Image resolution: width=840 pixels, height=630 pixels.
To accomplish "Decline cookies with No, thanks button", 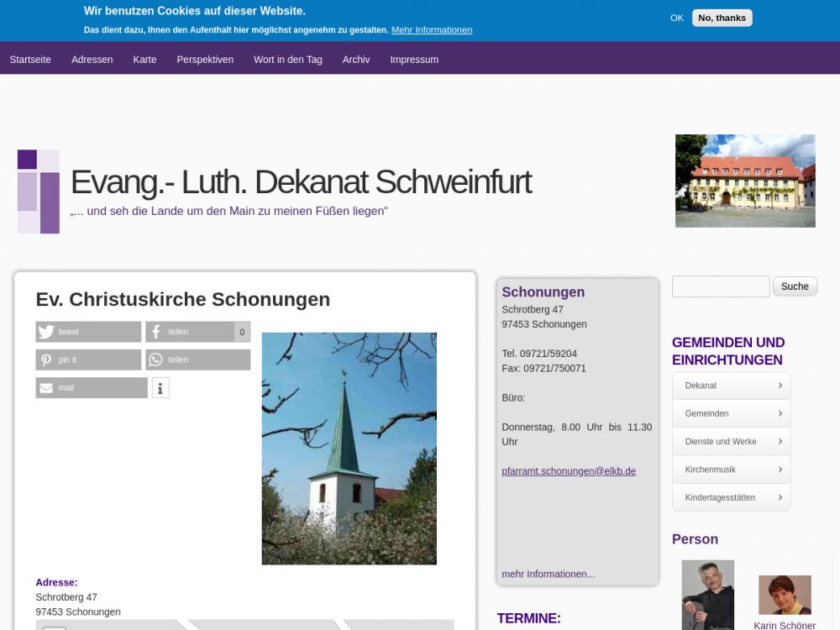I will [722, 18].
